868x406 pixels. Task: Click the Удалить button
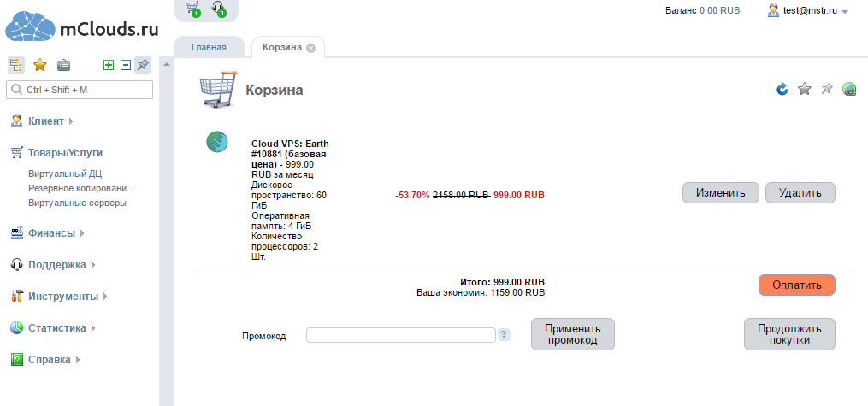[x=800, y=193]
